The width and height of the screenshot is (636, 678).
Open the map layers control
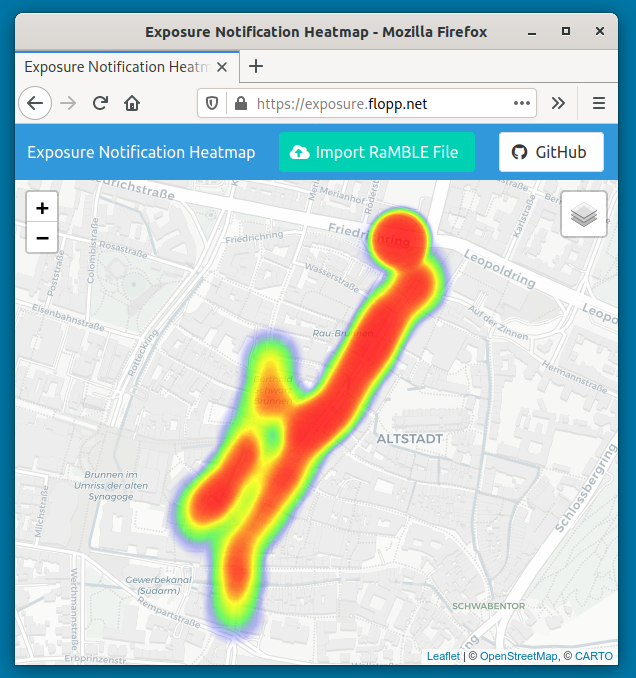coord(584,214)
